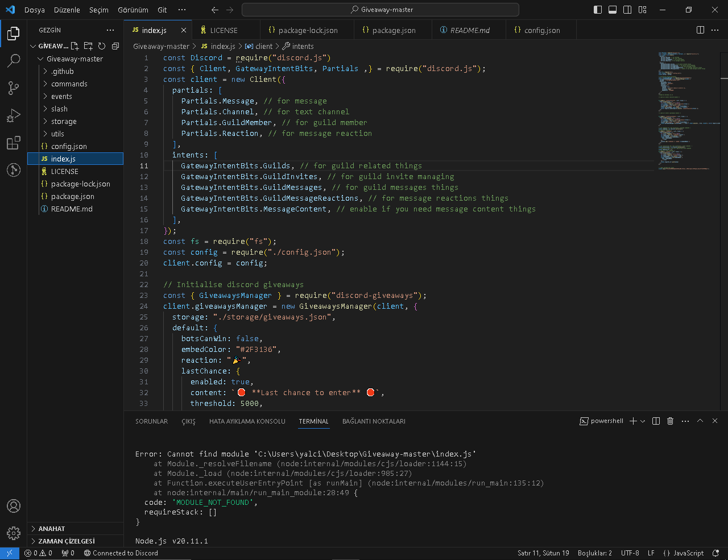Open the Source Control view
728x560 pixels.
tap(14, 88)
